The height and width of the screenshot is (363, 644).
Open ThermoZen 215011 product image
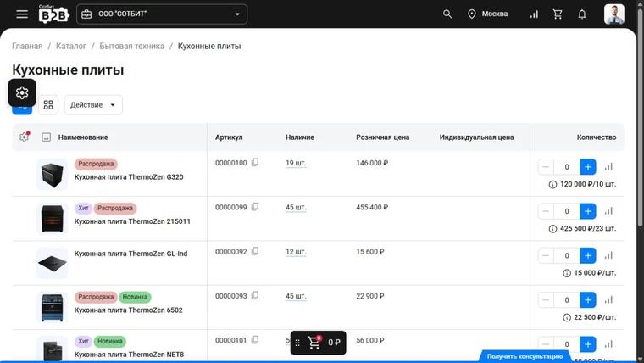point(53,219)
